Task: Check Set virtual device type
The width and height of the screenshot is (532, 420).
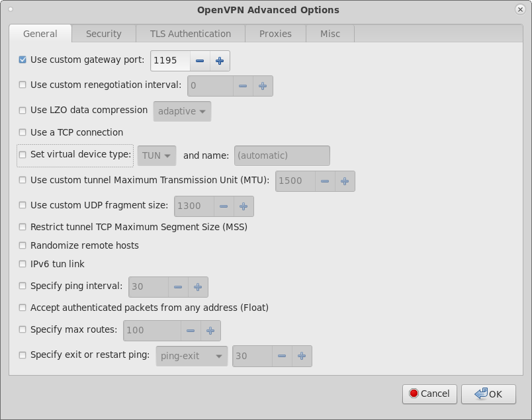Action: (x=22, y=155)
